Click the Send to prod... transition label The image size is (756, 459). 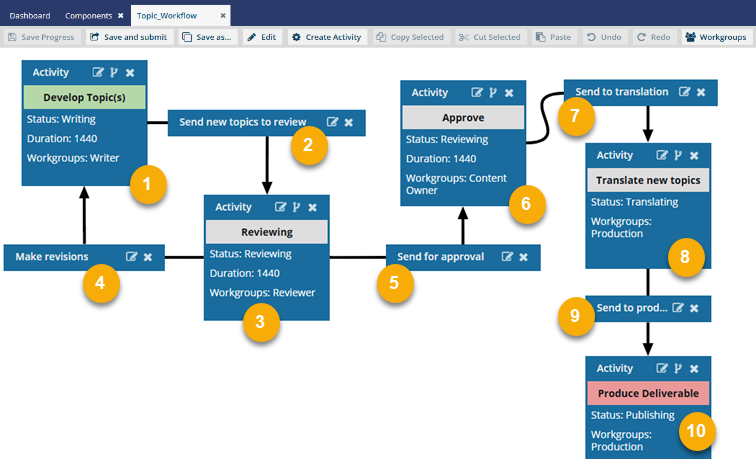630,308
